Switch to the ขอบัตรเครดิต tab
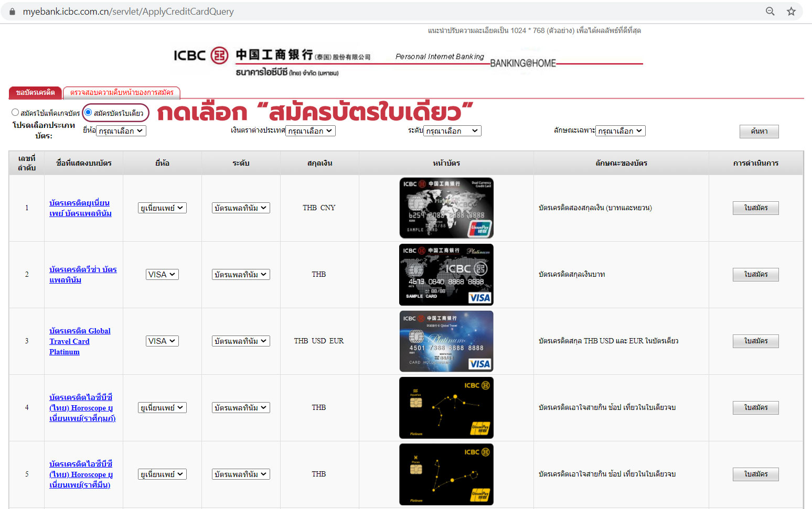 click(35, 92)
